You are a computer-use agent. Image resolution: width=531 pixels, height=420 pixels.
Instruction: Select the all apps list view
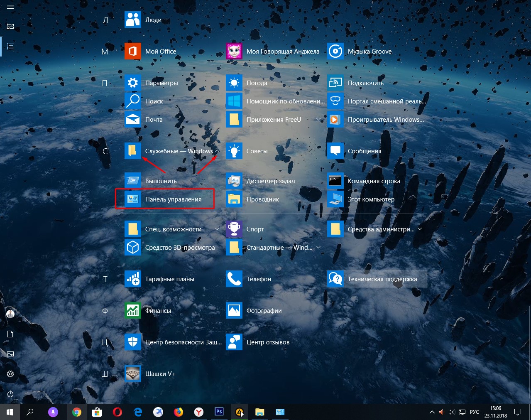point(10,46)
